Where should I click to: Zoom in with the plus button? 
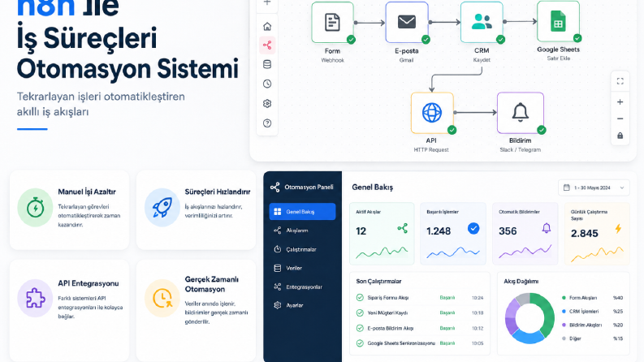[x=620, y=101]
